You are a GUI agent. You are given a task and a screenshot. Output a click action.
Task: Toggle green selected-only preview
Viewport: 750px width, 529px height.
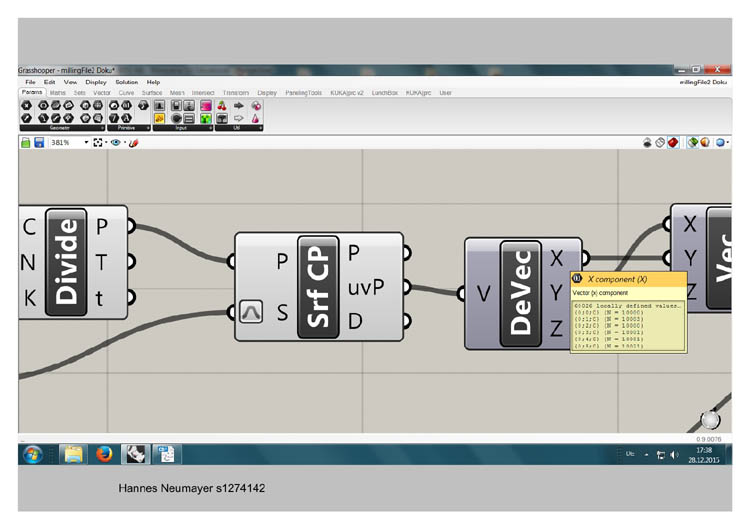point(692,143)
